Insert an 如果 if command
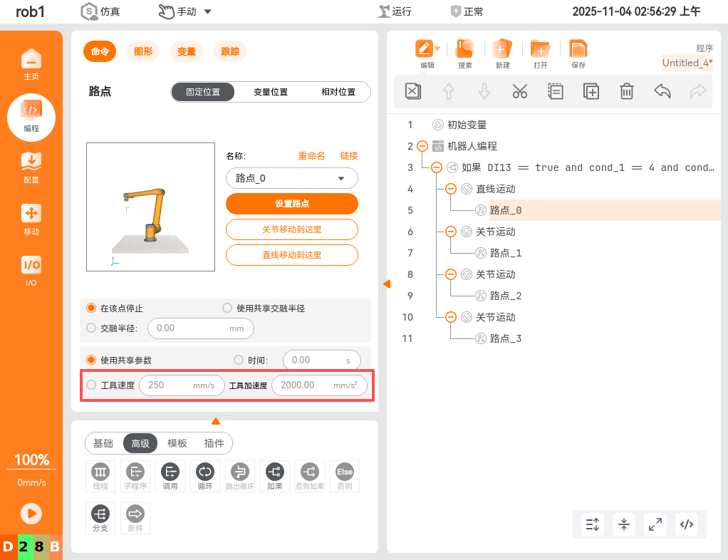 point(274,475)
